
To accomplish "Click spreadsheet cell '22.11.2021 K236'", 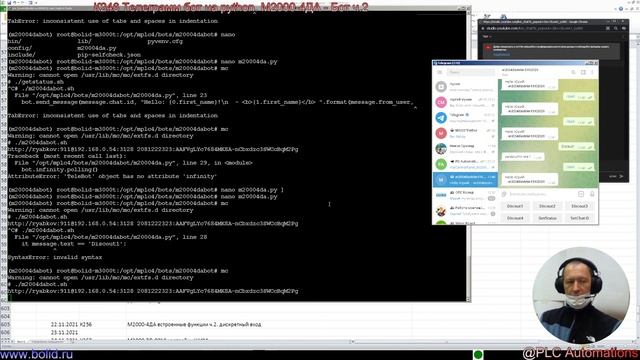I will (x=71, y=324).
